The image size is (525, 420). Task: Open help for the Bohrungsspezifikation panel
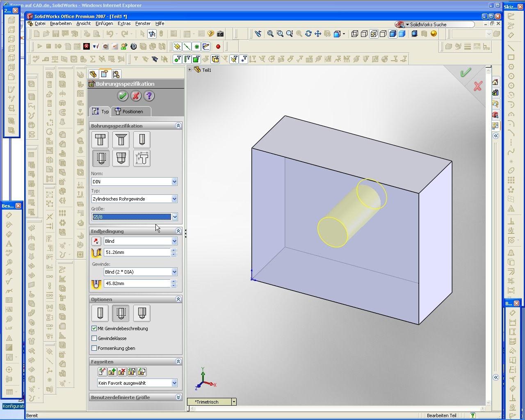(149, 96)
